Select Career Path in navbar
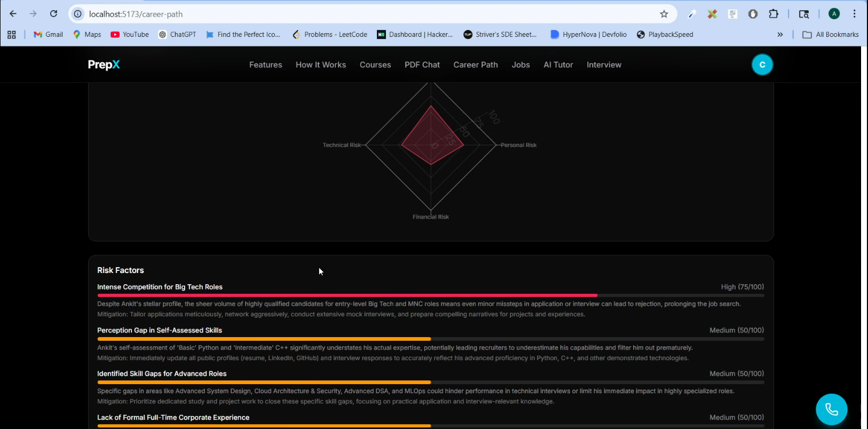The width and height of the screenshot is (868, 429). click(x=476, y=65)
